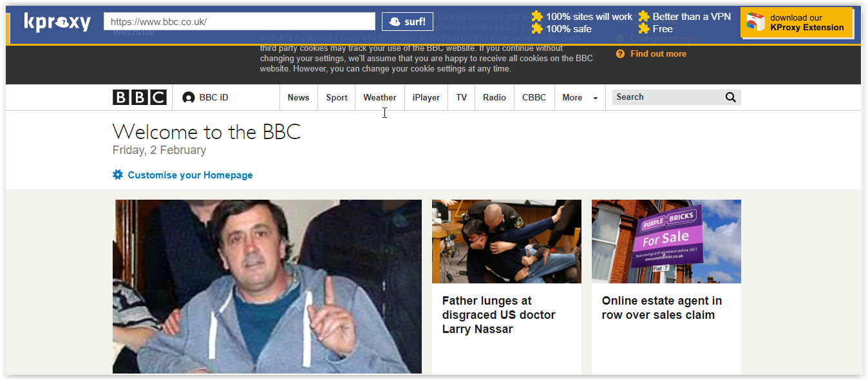Open the CBBC section
This screenshot has width=868, height=380.
pyautogui.click(x=534, y=98)
